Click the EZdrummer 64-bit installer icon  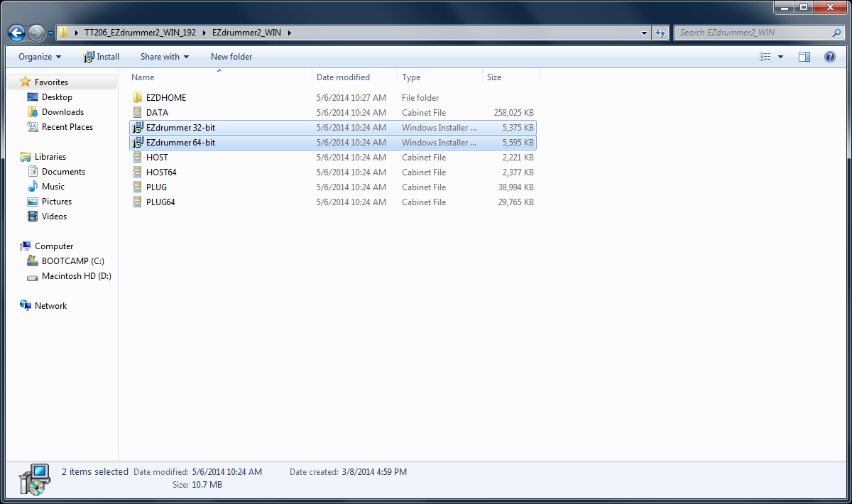tap(138, 143)
